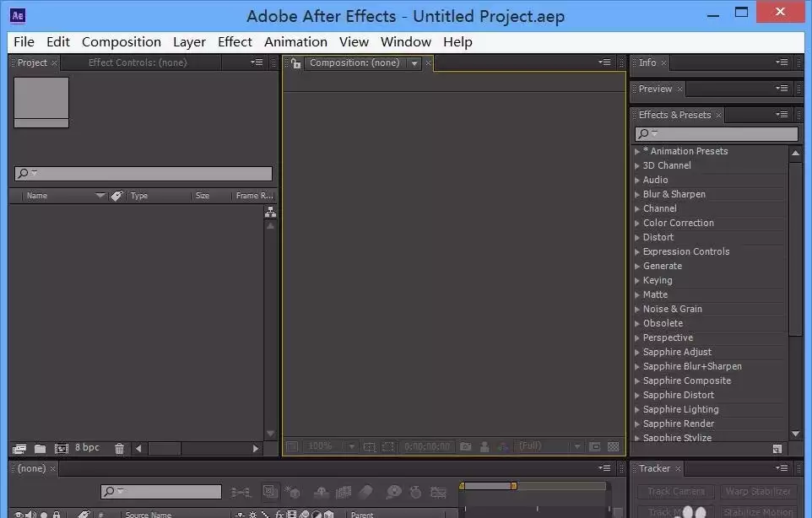This screenshot has height=518, width=812.
Task: Toggle the lock icon on Composition panel
Action: point(295,63)
